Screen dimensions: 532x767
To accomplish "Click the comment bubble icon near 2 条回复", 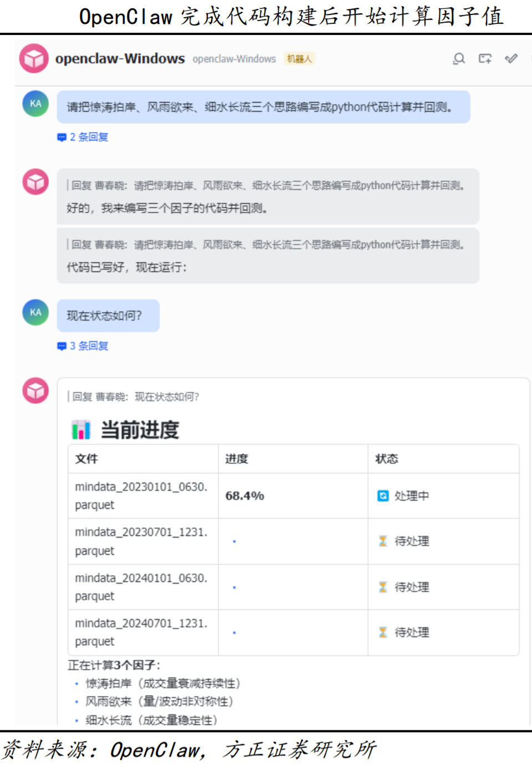I will (62, 136).
